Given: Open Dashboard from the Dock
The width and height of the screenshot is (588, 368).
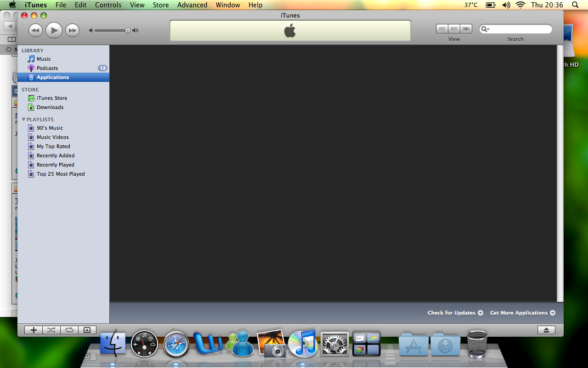Looking at the screenshot, I should [x=144, y=344].
